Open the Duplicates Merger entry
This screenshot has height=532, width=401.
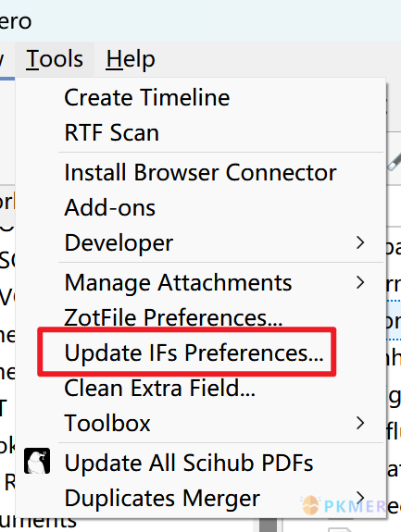(162, 498)
